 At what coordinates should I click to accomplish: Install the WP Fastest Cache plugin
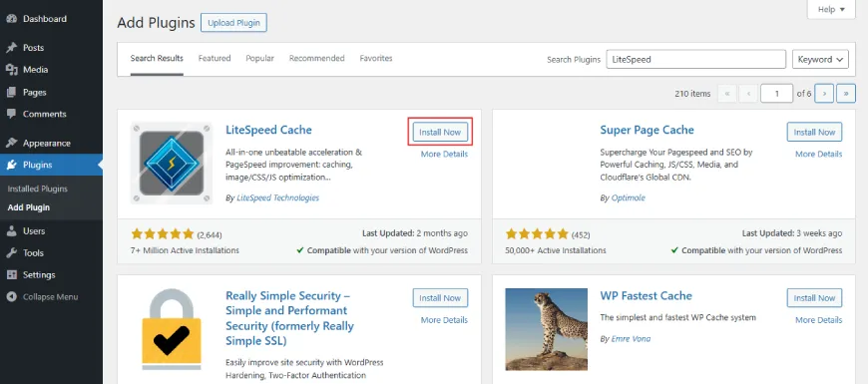click(815, 297)
